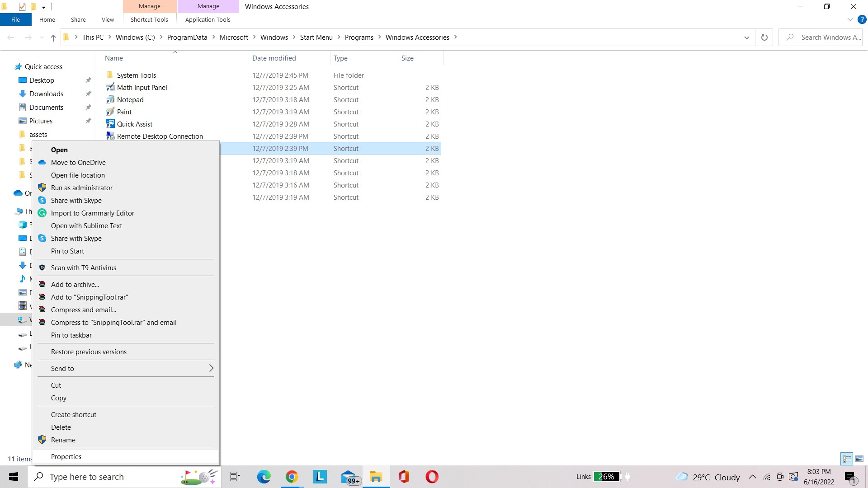Viewport: 868px width, 488px height.
Task: Expand the ribbon with chevron arrow
Action: coord(850,19)
